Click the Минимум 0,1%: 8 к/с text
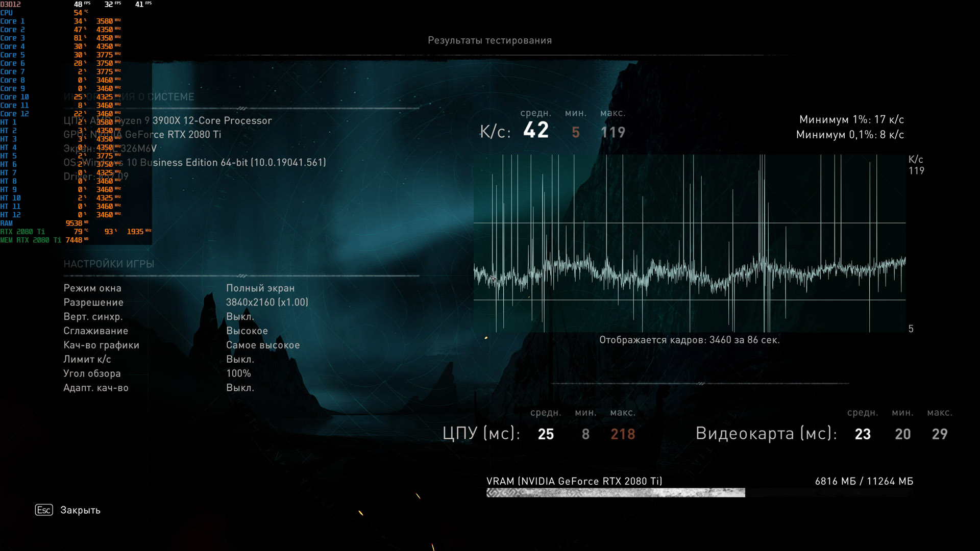The image size is (980, 551). tap(850, 135)
